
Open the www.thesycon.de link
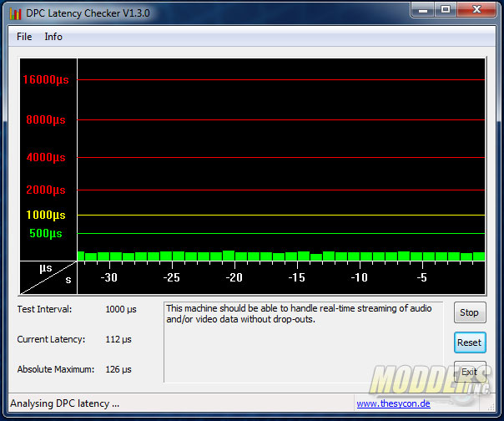[x=393, y=403]
